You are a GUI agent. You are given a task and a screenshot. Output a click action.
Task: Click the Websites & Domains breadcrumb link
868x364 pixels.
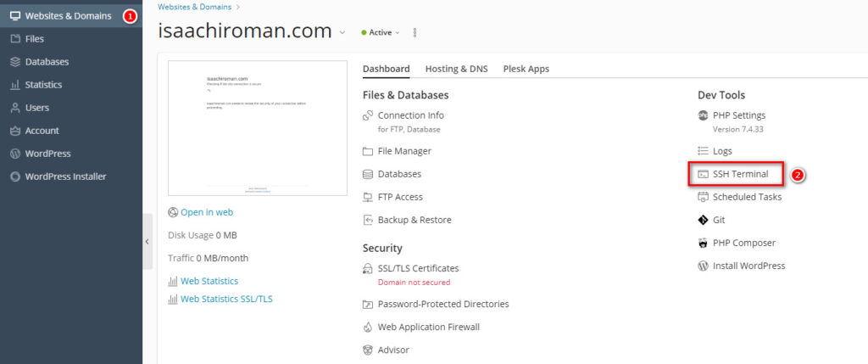pyautogui.click(x=195, y=7)
